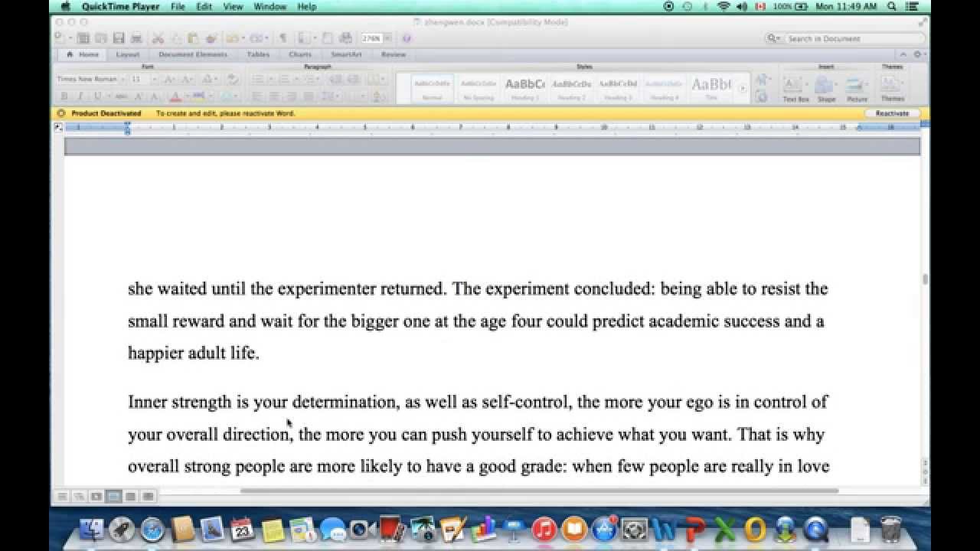Screen dimensions: 980x551
Task: Click the Save disk icon in toolbar
Action: point(119,38)
